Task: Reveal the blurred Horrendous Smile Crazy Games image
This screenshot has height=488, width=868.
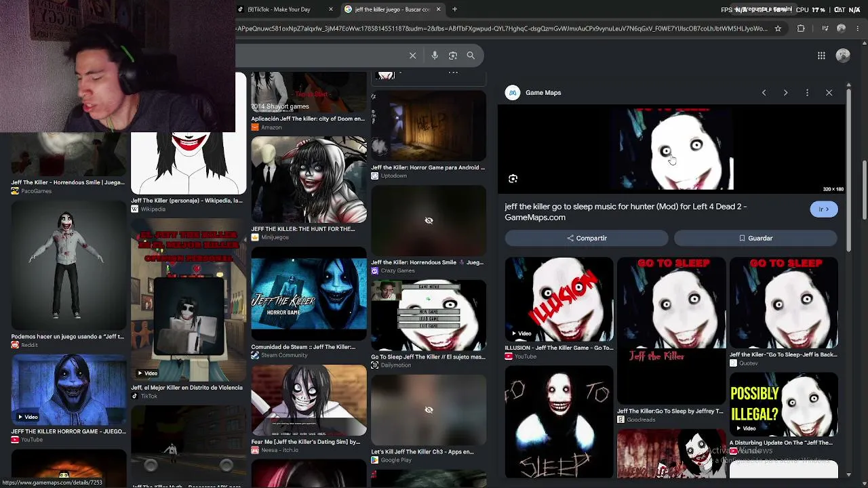Action: (x=429, y=221)
